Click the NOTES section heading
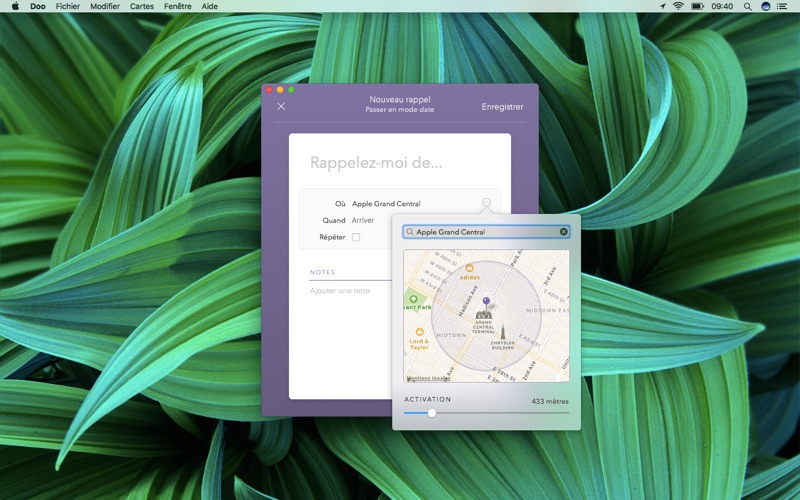800x500 pixels. pos(322,272)
